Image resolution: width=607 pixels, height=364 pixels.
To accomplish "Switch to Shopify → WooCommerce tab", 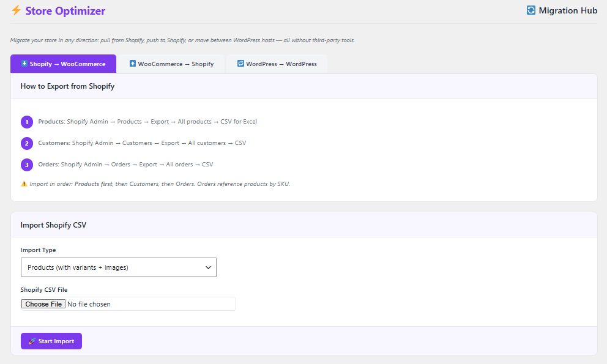I will point(63,64).
